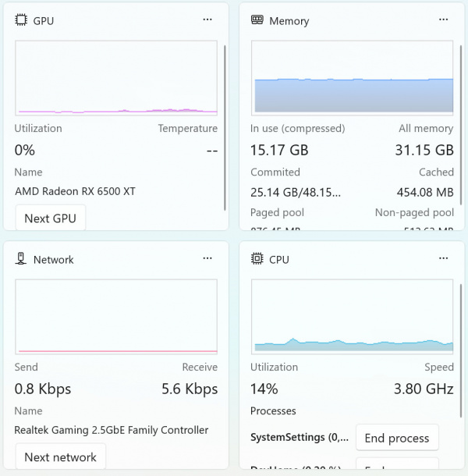Click the GPU widget vertical scrollbar
Viewport: 468px width, 476px height.
(225, 125)
